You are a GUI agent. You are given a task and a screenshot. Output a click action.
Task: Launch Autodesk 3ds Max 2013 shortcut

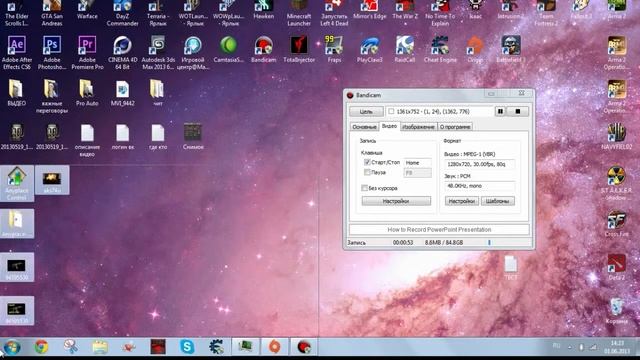(x=158, y=52)
